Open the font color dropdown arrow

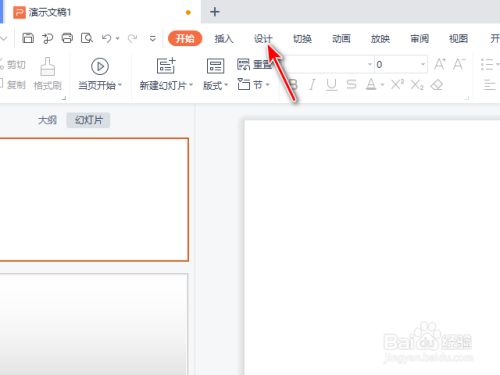pyautogui.click(x=382, y=85)
